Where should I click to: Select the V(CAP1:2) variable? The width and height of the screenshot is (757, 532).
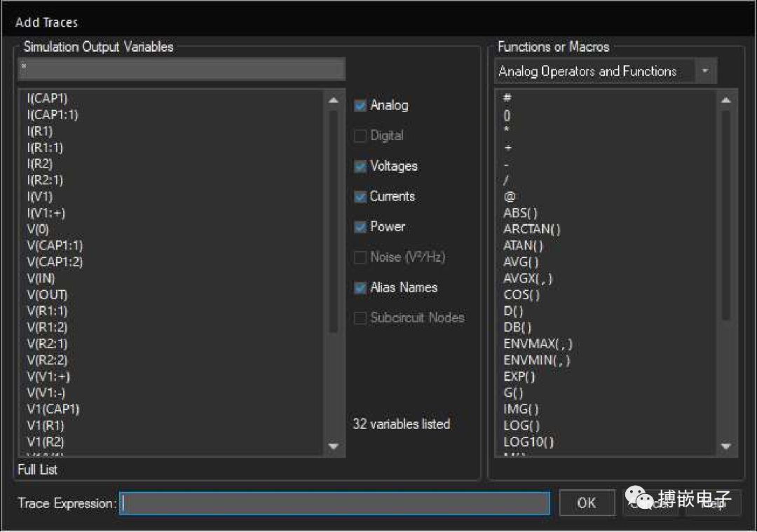point(55,262)
